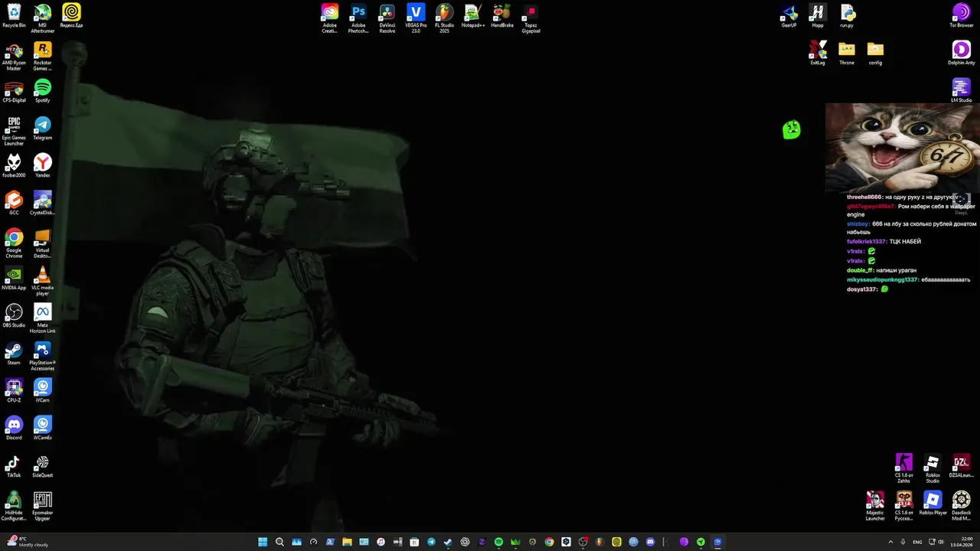Image resolution: width=980 pixels, height=551 pixels.
Task: Launch Dolphin Anty desktop shortcut
Action: 962,53
